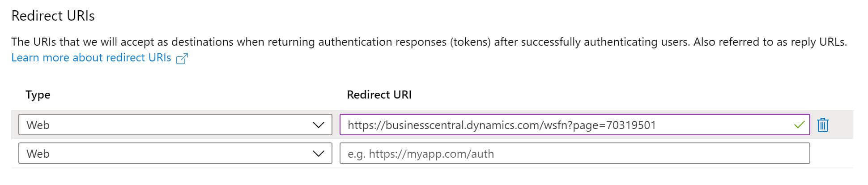
Task: Click the description text about reply URLs
Action: pyautogui.click(x=429, y=42)
